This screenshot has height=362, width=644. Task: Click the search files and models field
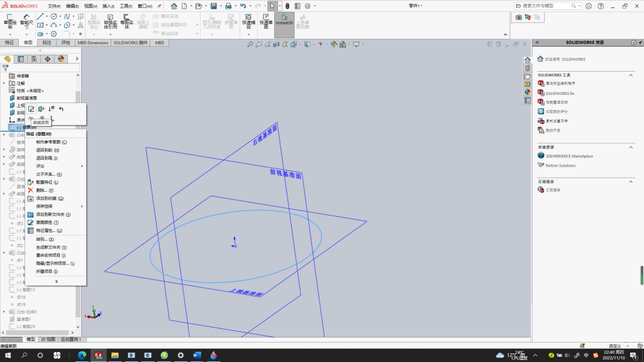(x=547, y=6)
